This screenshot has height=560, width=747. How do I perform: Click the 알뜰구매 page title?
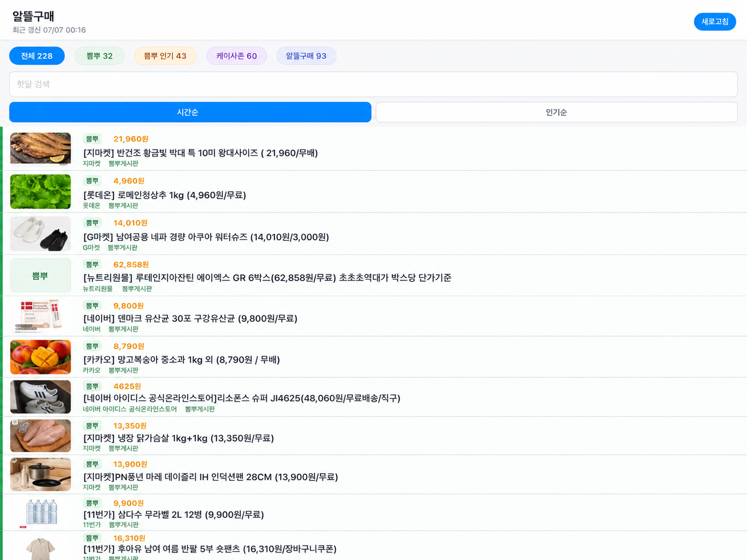click(x=33, y=16)
